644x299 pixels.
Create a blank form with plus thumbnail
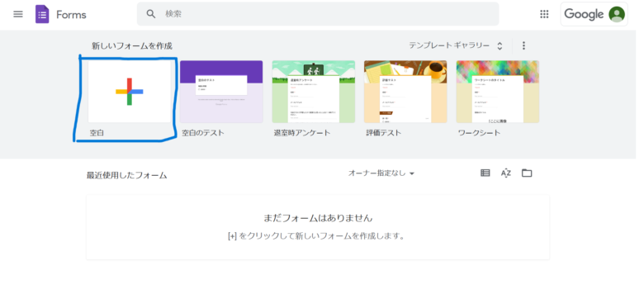tap(130, 92)
